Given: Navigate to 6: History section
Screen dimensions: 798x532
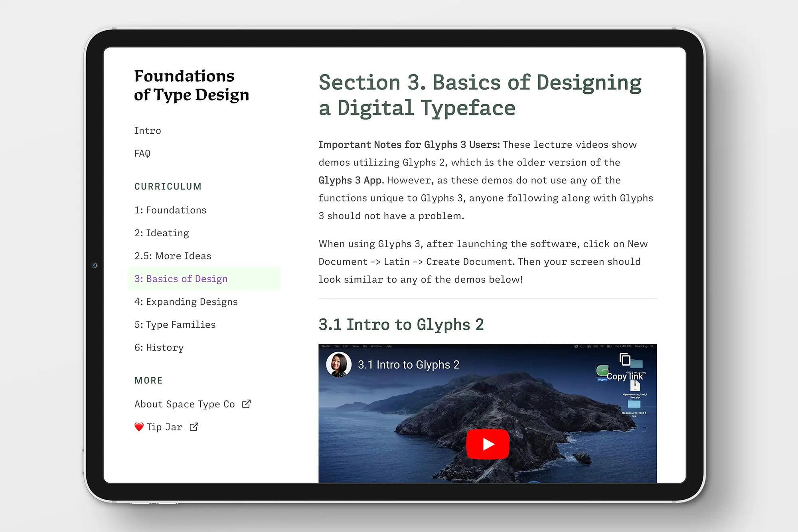Looking at the screenshot, I should pos(159,347).
